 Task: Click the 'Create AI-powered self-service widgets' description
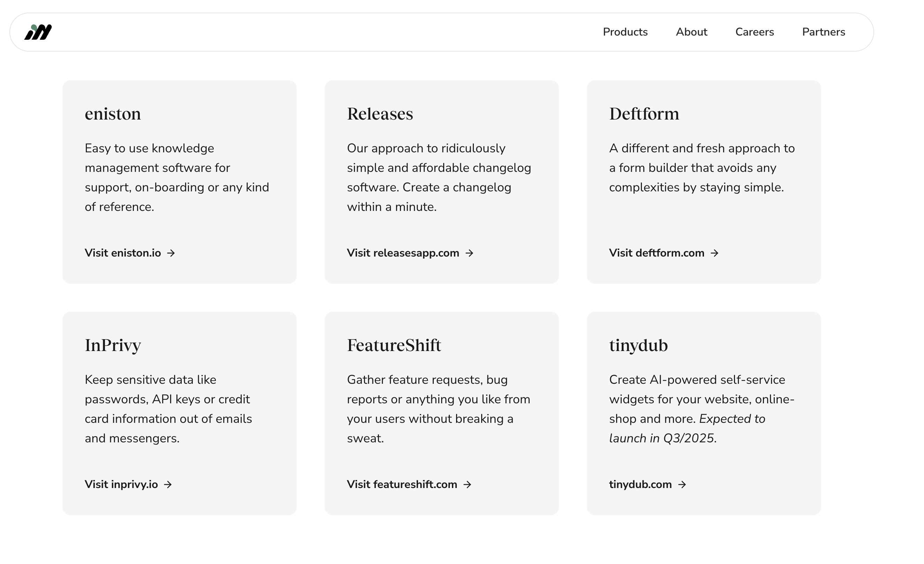pos(702,409)
